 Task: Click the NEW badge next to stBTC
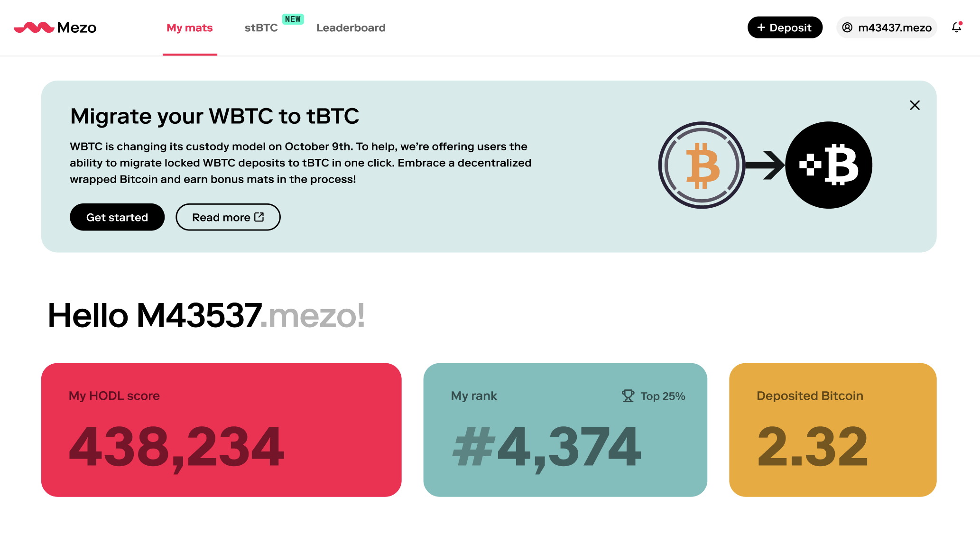(293, 19)
